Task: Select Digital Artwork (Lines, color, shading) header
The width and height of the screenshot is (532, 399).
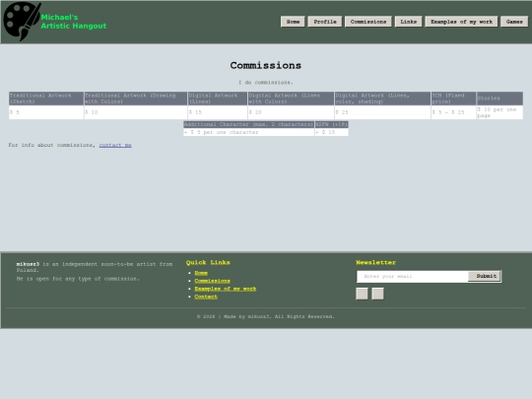Action: tap(382, 99)
